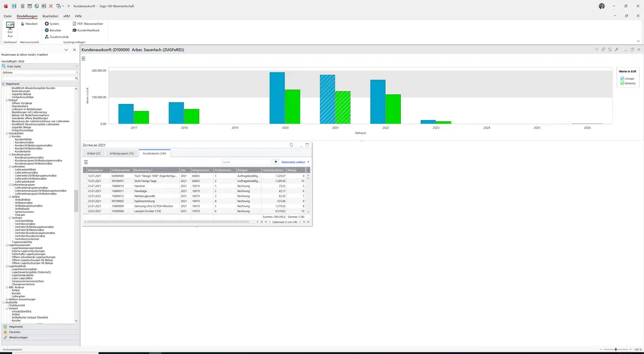Click the red X delete icon in title bar

tap(51, 6)
